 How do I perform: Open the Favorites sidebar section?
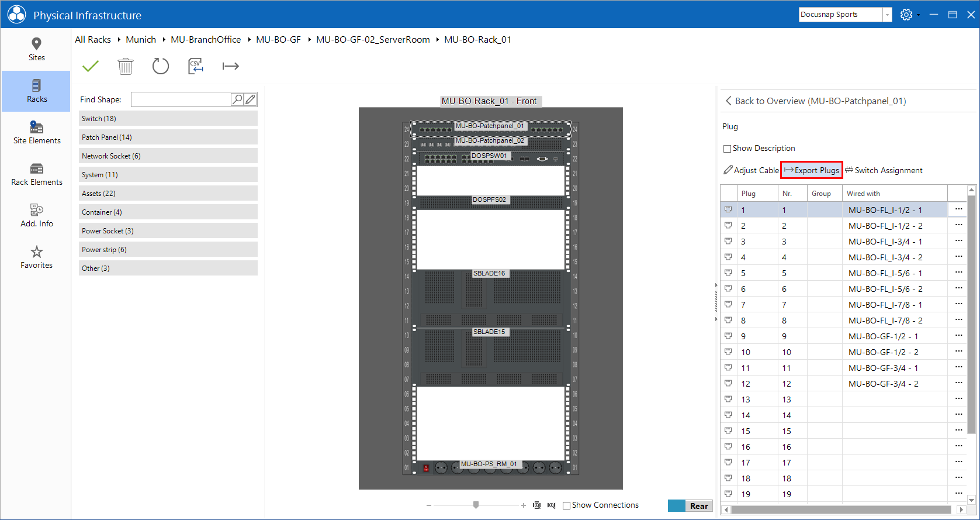[x=37, y=257]
